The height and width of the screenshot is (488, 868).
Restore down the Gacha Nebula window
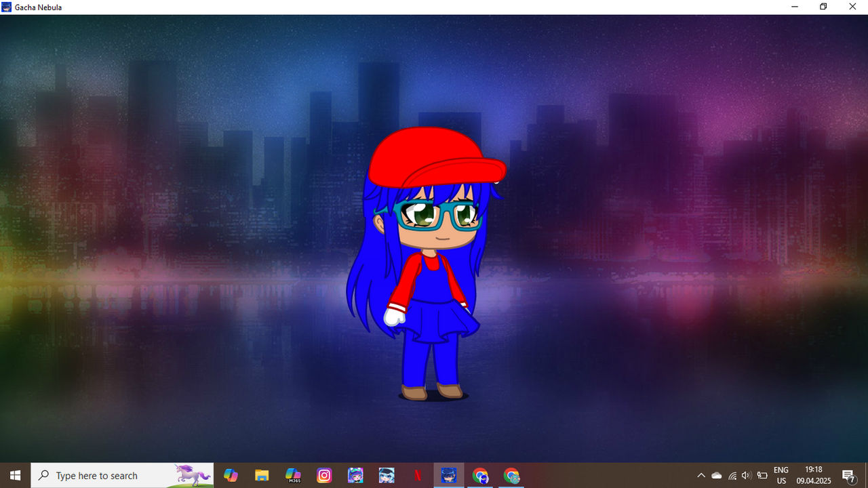(x=823, y=7)
